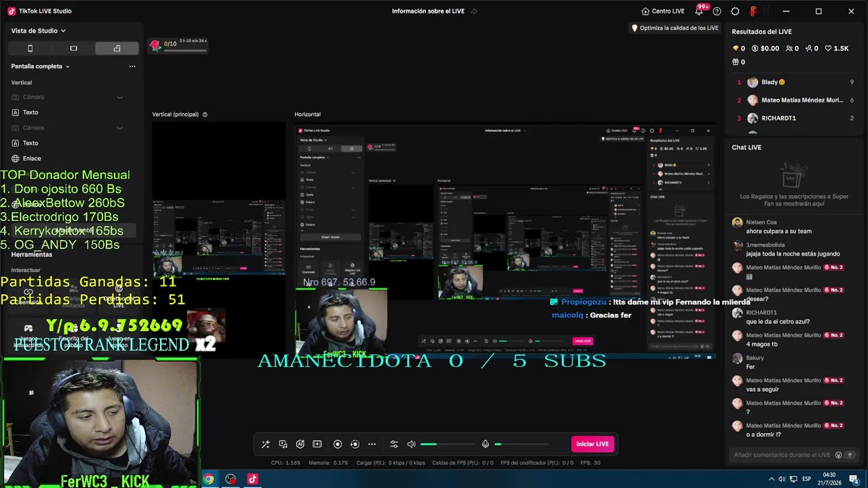Click the send comment arrow button

pos(850,455)
